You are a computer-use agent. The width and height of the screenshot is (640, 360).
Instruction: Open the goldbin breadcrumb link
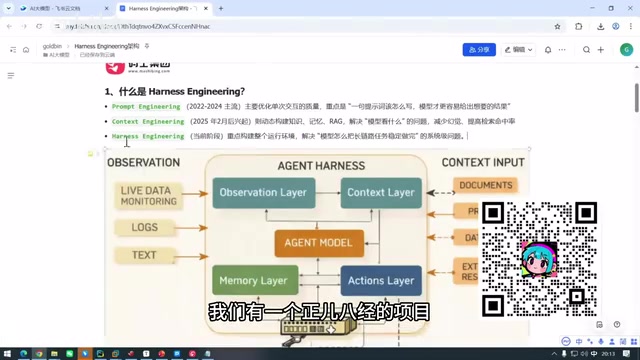pos(52,46)
